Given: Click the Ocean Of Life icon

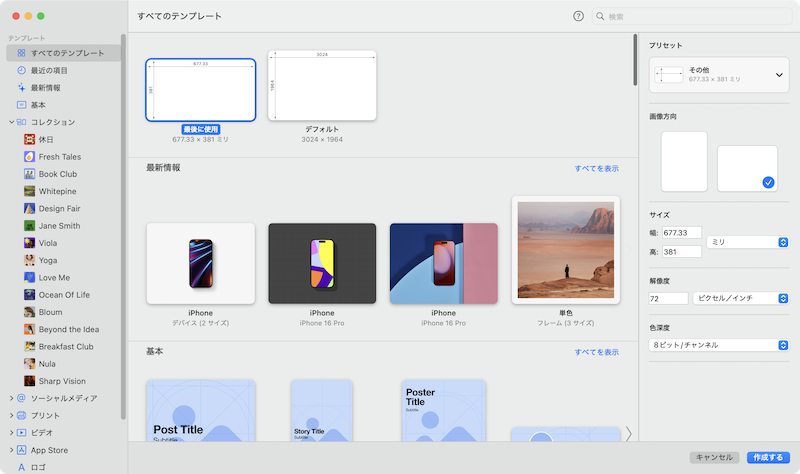Looking at the screenshot, I should [29, 295].
